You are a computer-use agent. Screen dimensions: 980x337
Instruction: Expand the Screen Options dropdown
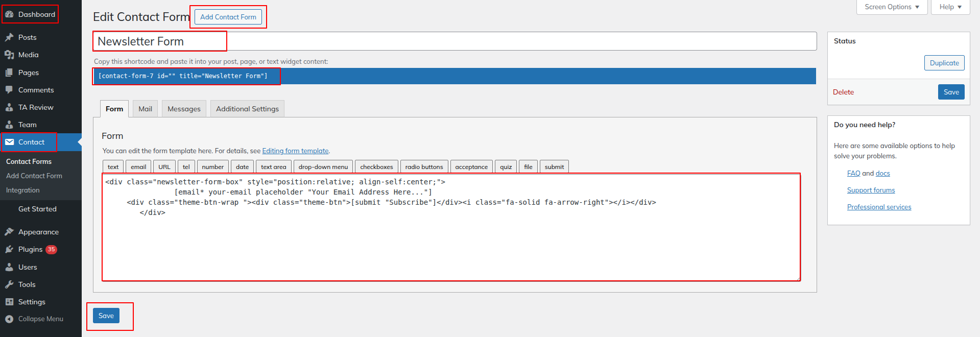click(892, 7)
